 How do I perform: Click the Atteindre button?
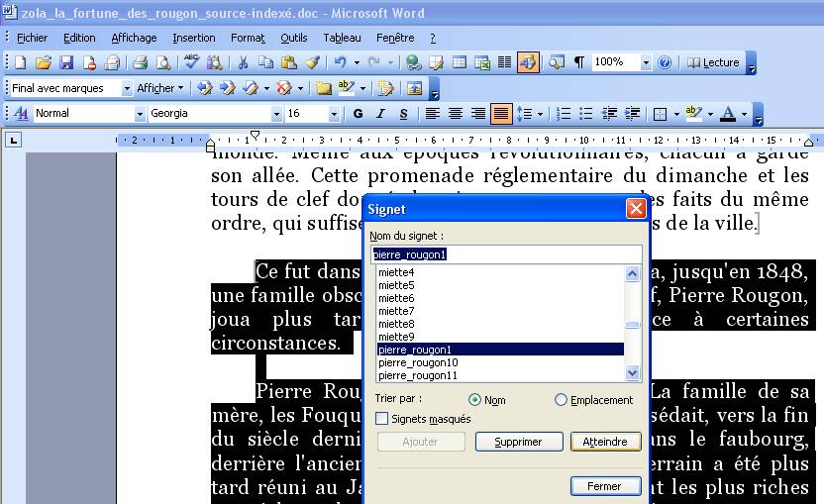(605, 442)
